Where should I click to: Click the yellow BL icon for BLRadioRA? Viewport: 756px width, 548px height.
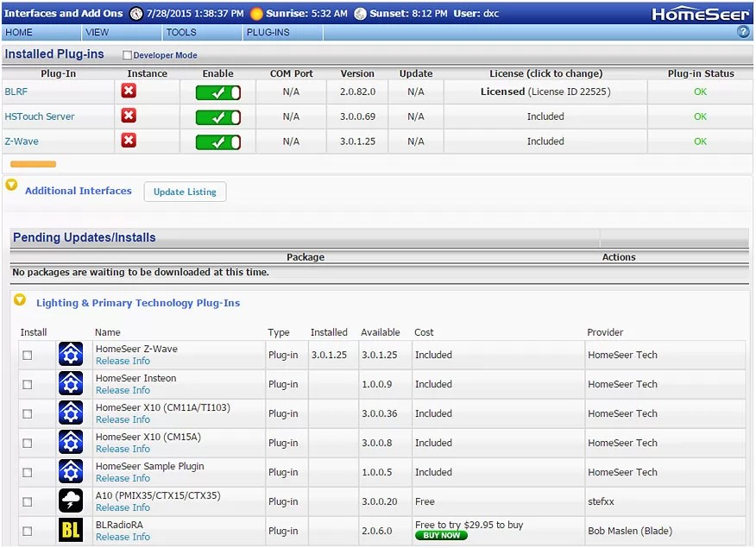[70, 530]
